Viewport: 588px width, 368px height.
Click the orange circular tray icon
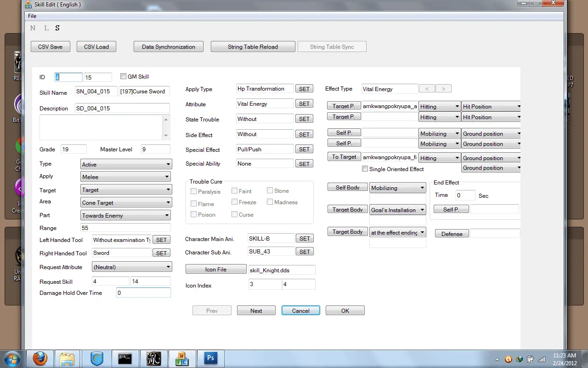509,359
